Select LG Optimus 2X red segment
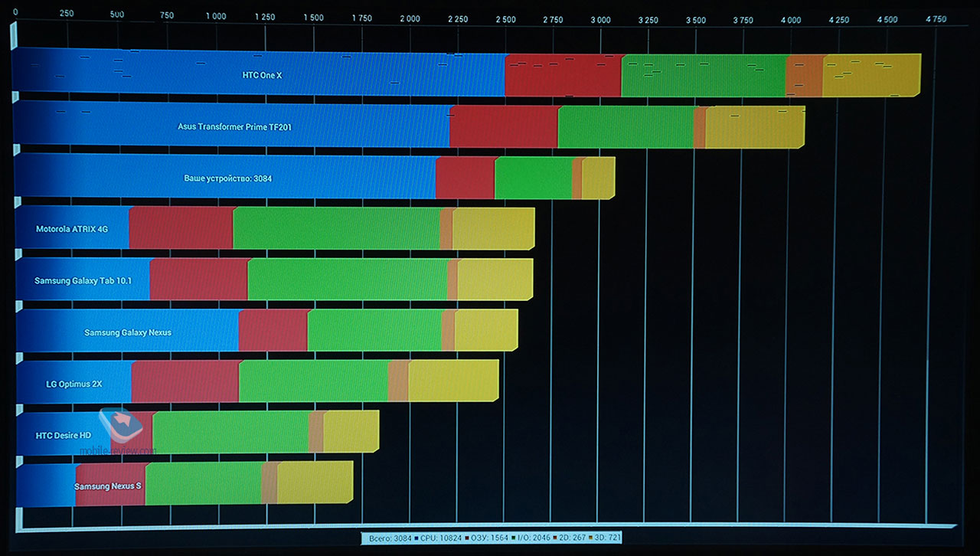Viewport: 980px width, 556px height. pyautogui.click(x=185, y=381)
